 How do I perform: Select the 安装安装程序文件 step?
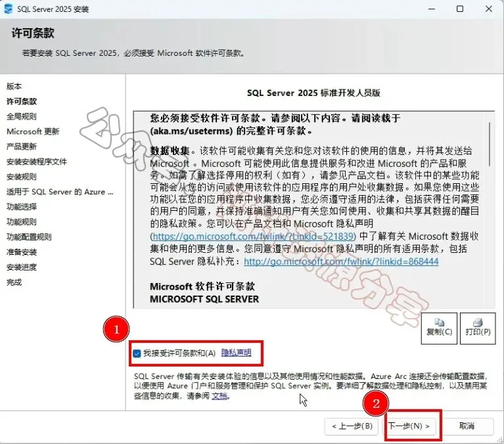click(x=37, y=162)
